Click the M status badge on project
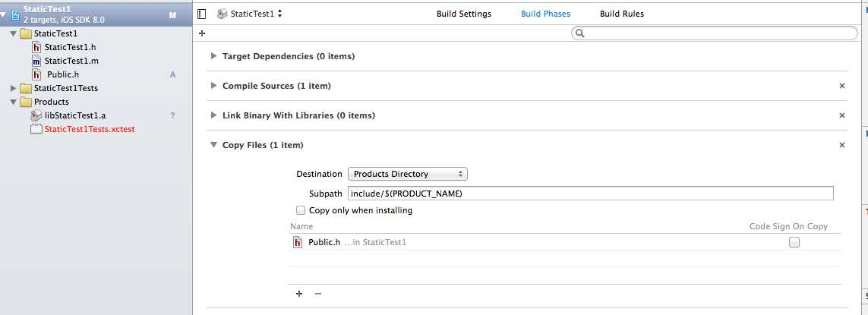The height and width of the screenshot is (315, 868). (x=172, y=15)
